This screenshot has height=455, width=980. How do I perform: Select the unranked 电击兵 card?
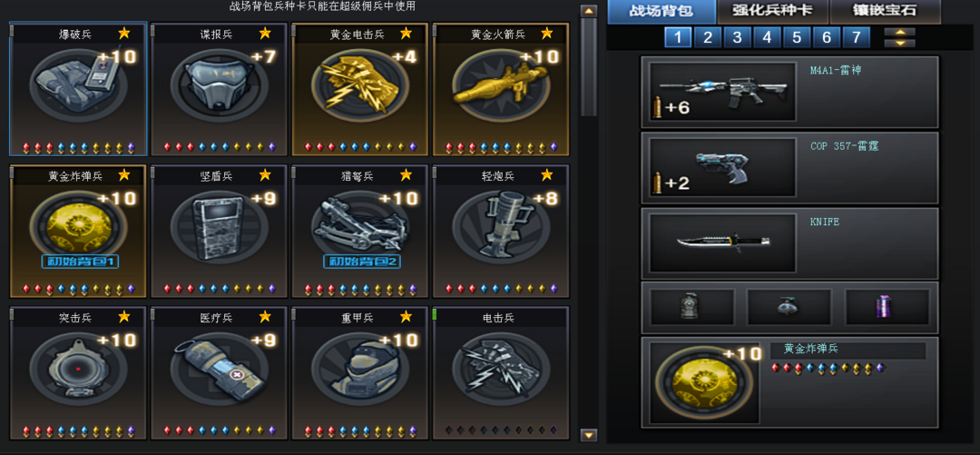501,373
